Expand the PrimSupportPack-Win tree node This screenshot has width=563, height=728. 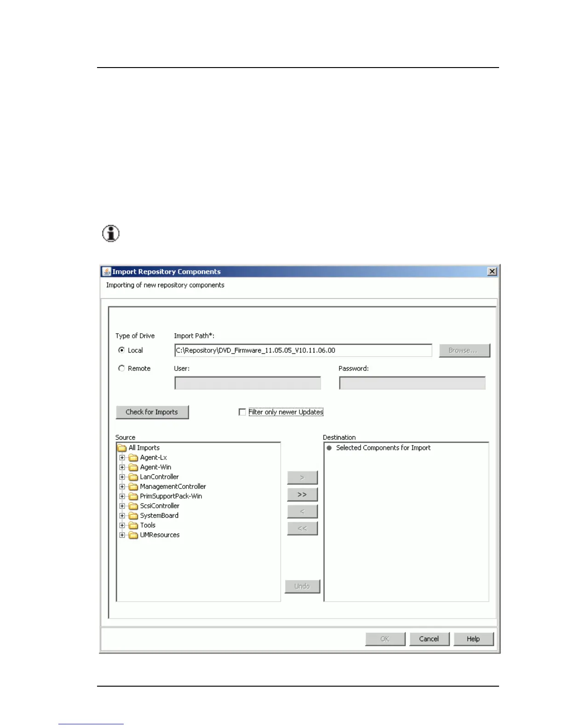(122, 496)
